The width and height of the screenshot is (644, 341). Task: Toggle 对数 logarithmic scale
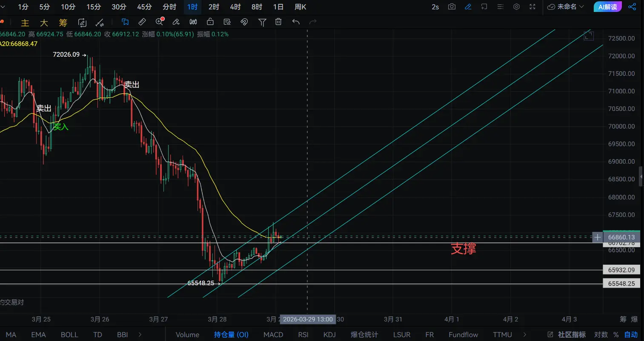601,335
